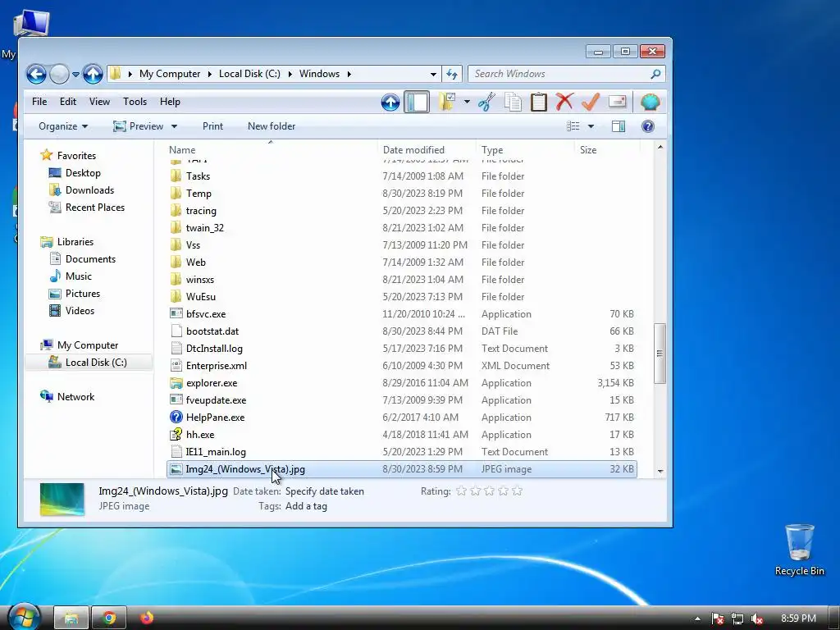Open the Recycle Bin desktop icon
This screenshot has width=840, height=630.
(x=799, y=550)
